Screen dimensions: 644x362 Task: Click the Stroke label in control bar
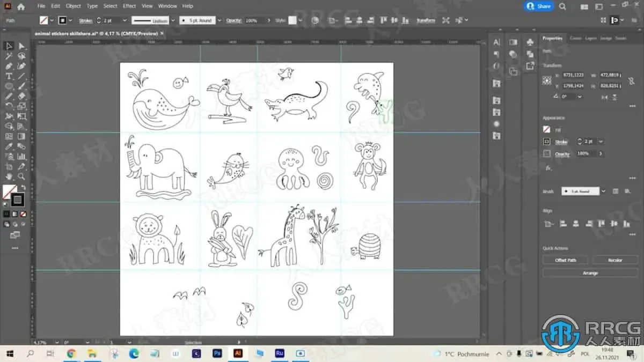click(86, 20)
